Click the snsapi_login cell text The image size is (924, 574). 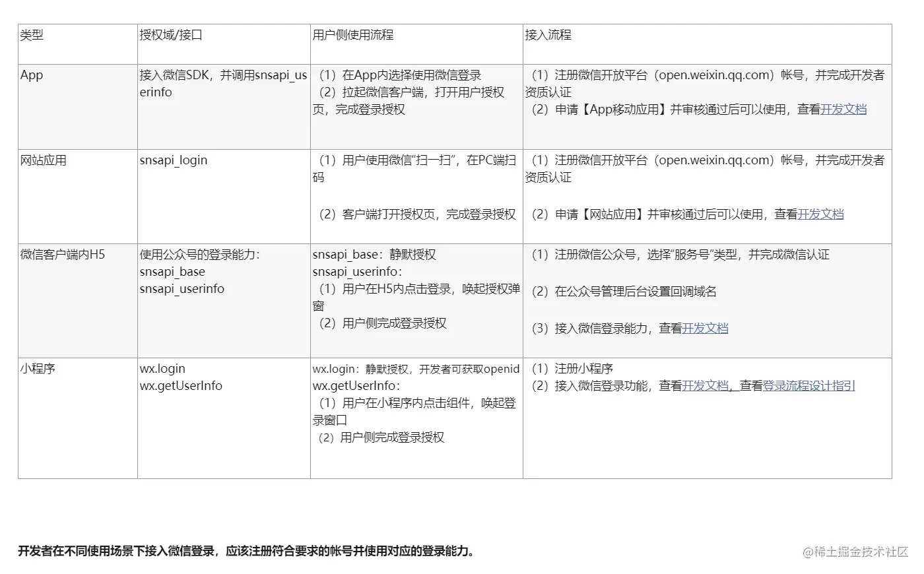[174, 160]
